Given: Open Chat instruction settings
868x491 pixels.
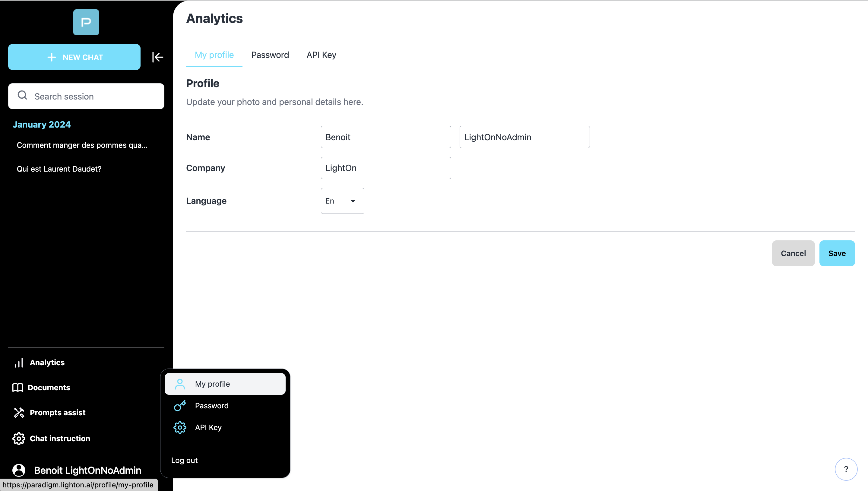Looking at the screenshot, I should [59, 438].
